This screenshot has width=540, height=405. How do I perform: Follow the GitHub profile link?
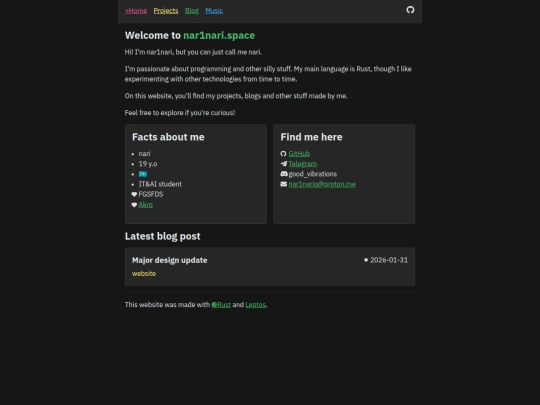point(299,154)
